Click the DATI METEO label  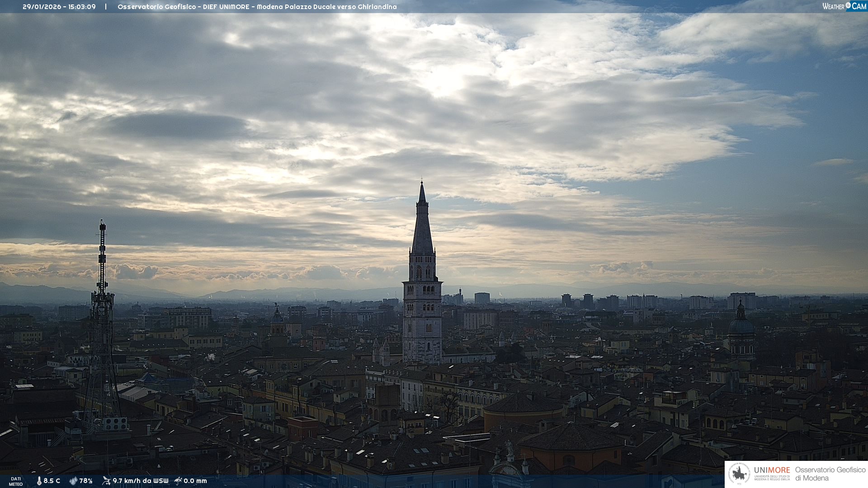(x=16, y=481)
